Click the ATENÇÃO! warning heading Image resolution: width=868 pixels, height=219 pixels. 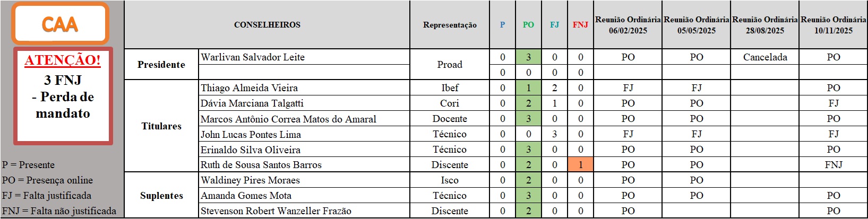pyautogui.click(x=63, y=60)
